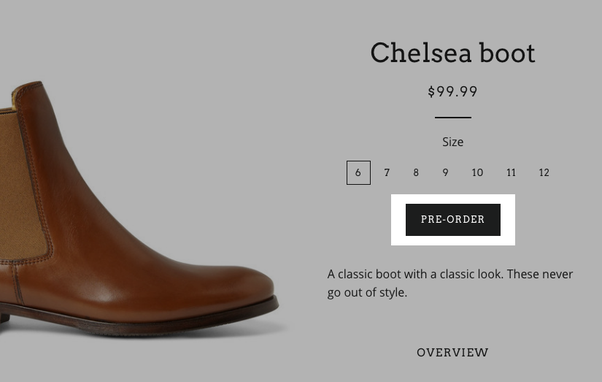Click the 'go out of style' text line
The image size is (602, 382).
point(367,293)
